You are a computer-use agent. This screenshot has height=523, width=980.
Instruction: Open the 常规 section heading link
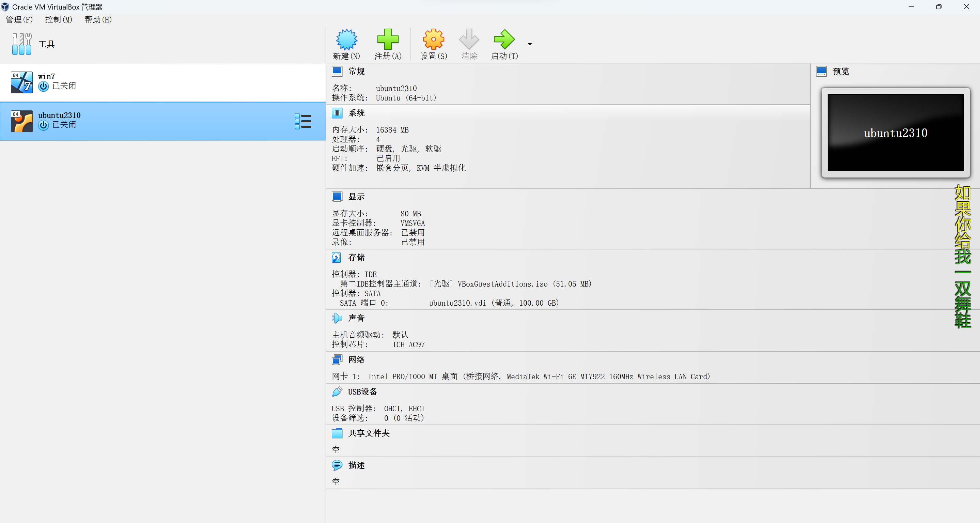tap(356, 71)
